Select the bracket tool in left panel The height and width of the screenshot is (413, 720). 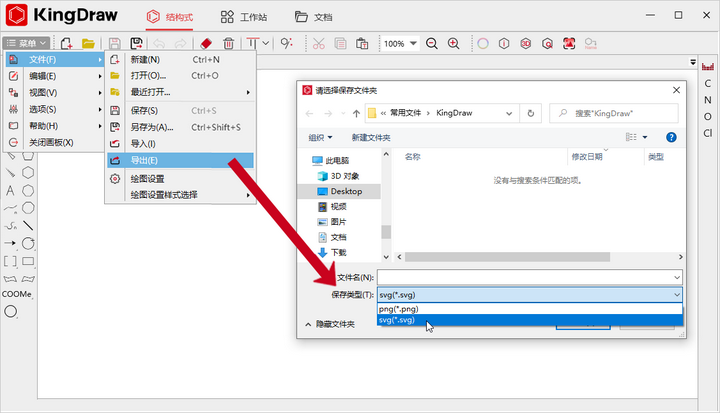(10, 261)
